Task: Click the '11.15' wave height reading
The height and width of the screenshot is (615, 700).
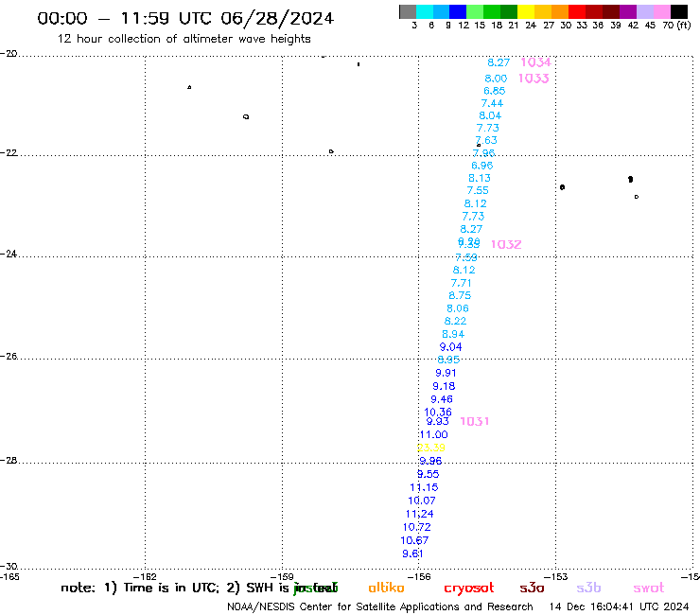Action: click(x=424, y=487)
